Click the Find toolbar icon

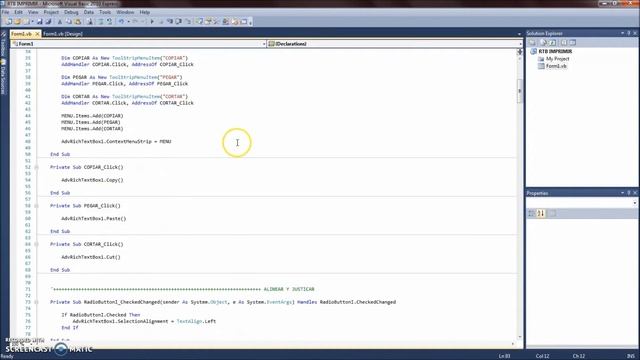(90, 21)
